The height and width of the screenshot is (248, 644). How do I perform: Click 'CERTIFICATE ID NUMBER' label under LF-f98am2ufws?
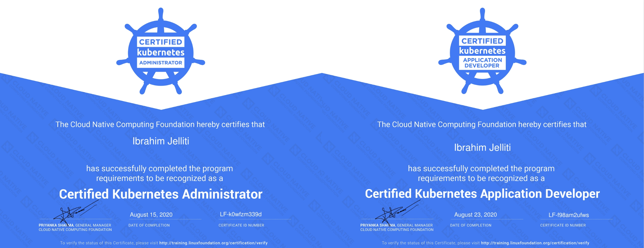point(563,225)
